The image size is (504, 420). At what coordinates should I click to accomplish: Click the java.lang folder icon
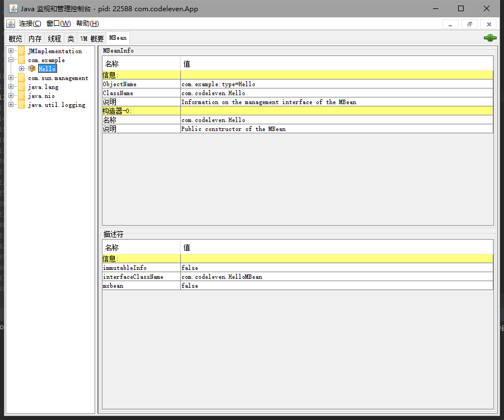pyautogui.click(x=21, y=87)
